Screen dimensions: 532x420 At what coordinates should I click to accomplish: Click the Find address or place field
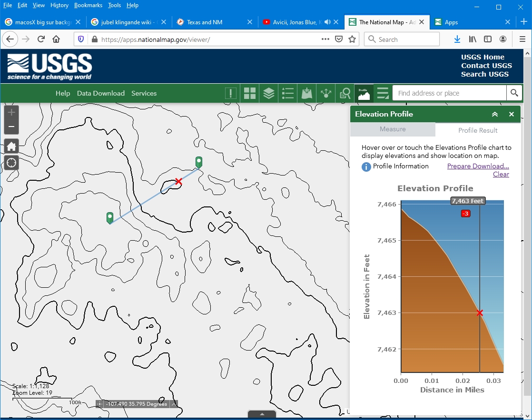click(449, 93)
